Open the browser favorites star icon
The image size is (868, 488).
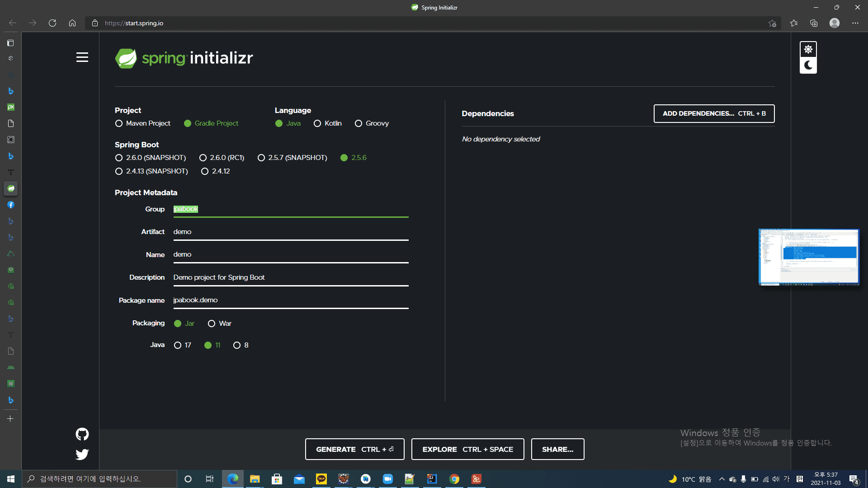pyautogui.click(x=794, y=23)
